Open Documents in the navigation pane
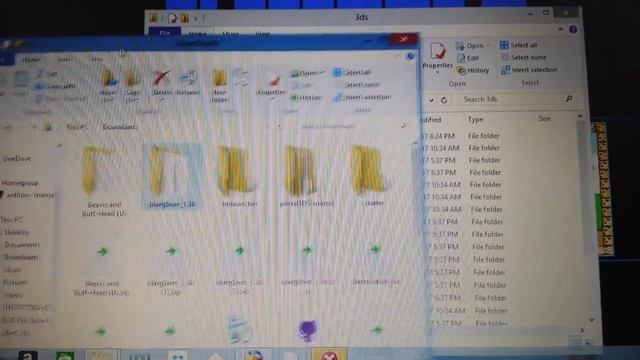The image size is (640, 360). point(22,245)
